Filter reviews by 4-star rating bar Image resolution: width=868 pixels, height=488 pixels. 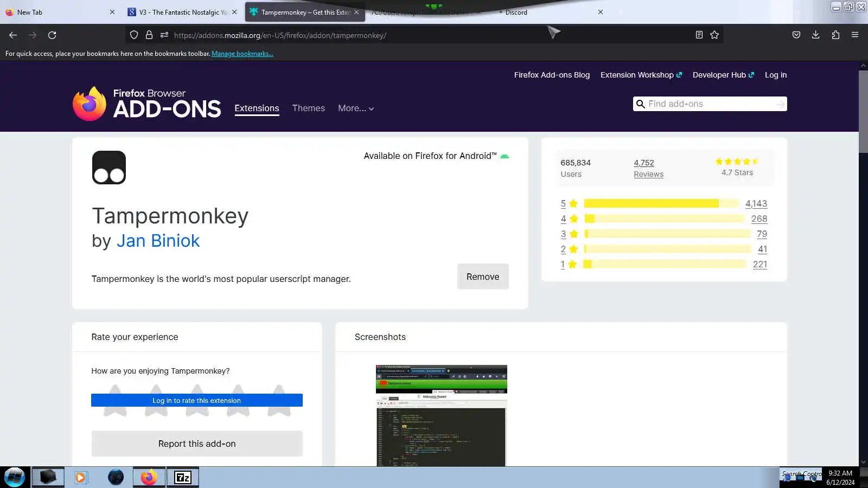point(664,219)
